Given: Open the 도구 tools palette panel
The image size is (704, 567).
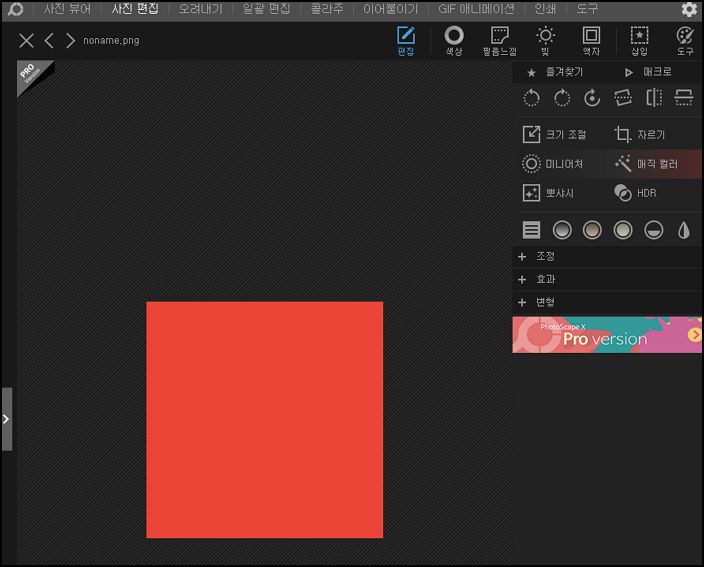Looking at the screenshot, I should click(x=685, y=41).
